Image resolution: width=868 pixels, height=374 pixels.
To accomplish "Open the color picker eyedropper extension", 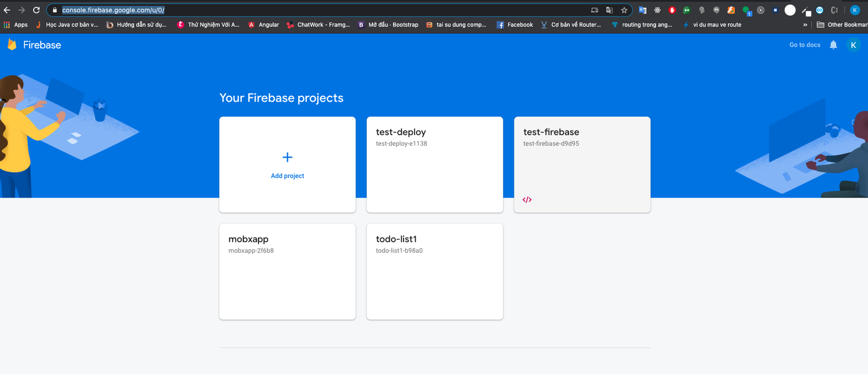I will point(805,11).
